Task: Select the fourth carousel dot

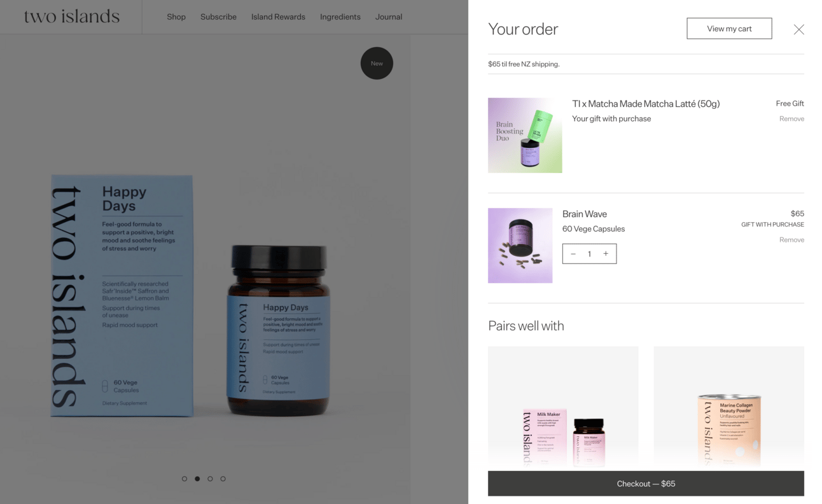Action: pyautogui.click(x=223, y=479)
